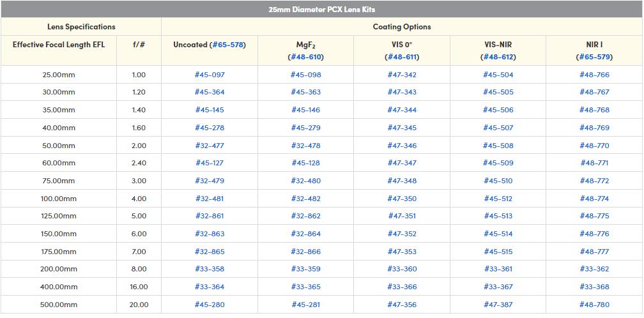Click the MgF2 kit link #48-610
Viewport: 644px width, 318px height.
(305, 57)
